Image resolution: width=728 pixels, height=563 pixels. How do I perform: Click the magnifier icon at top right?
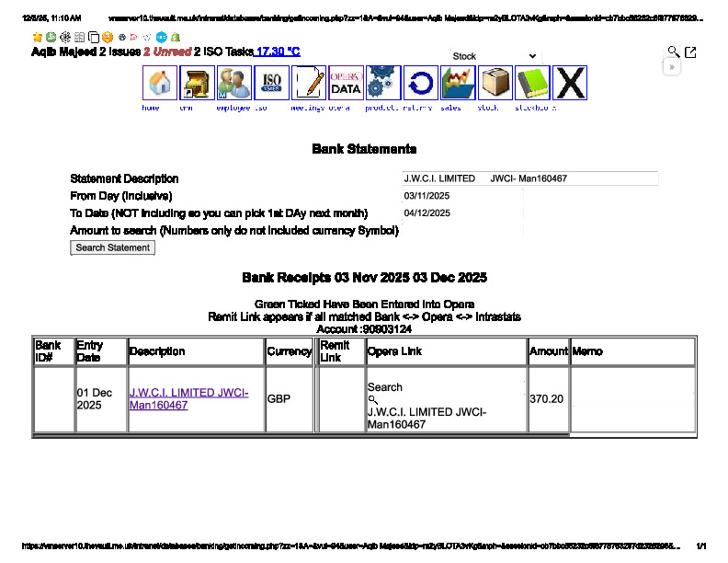[x=674, y=52]
